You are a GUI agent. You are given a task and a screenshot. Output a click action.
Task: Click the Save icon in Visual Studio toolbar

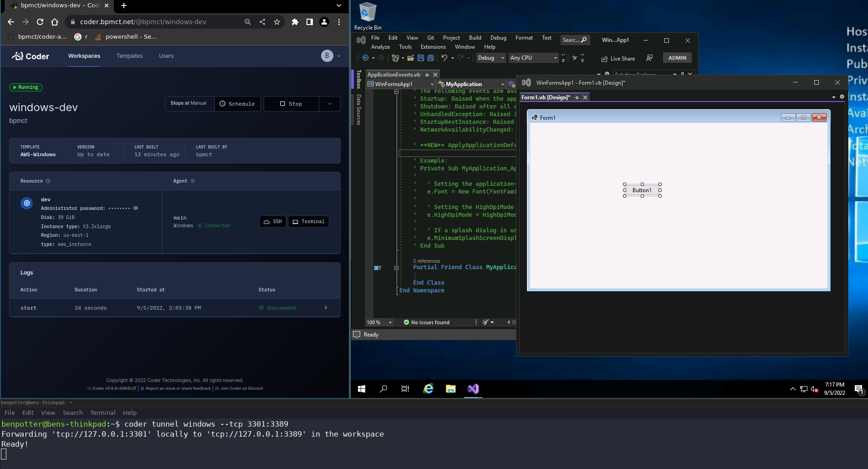421,58
